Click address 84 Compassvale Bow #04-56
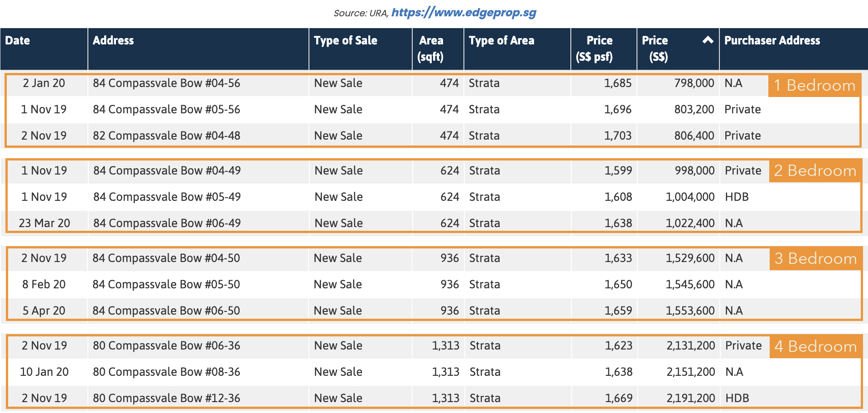Image resolution: width=868 pixels, height=413 pixels. point(166,83)
